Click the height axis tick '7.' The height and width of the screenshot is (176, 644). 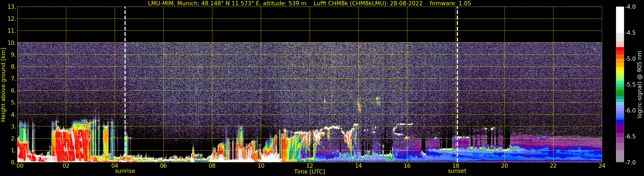point(13,79)
